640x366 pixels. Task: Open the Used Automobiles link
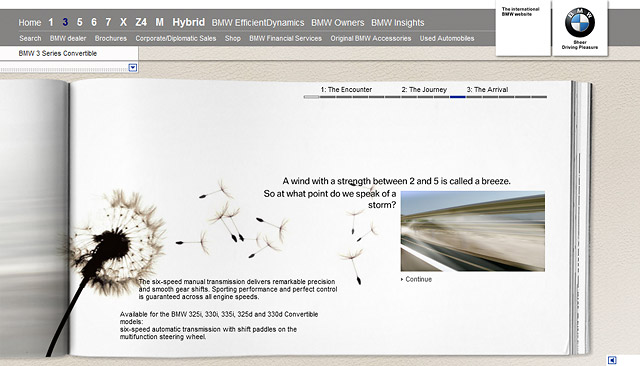coord(447,38)
